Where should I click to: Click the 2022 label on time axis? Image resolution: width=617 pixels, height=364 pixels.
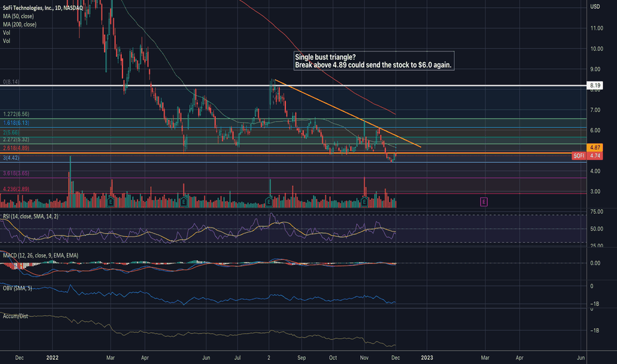tap(52, 357)
